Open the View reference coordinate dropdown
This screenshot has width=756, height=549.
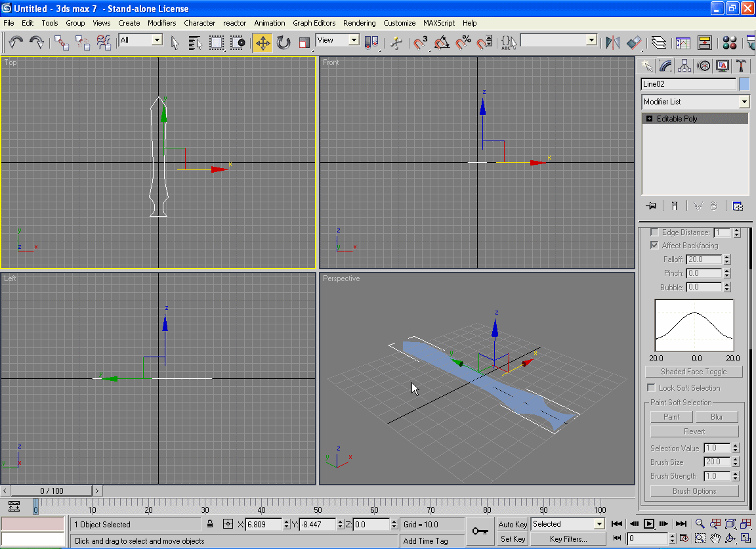coord(354,41)
